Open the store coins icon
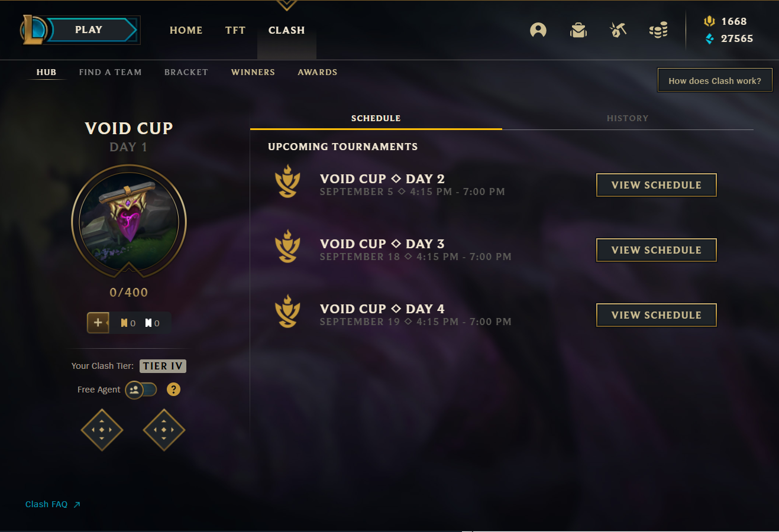The height and width of the screenshot is (532, 779). coord(658,30)
